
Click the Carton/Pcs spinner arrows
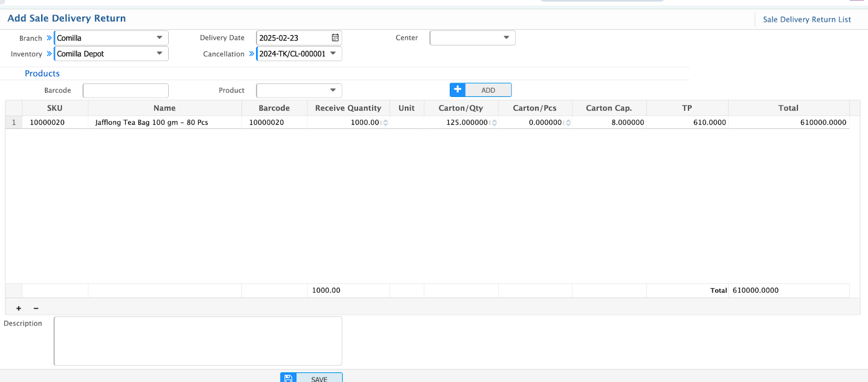point(568,123)
